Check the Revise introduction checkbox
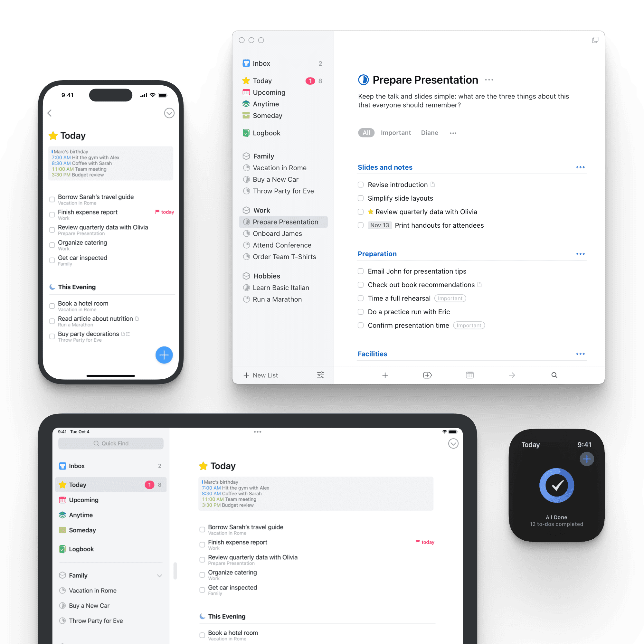Screen dimensions: 644x644 tap(360, 184)
